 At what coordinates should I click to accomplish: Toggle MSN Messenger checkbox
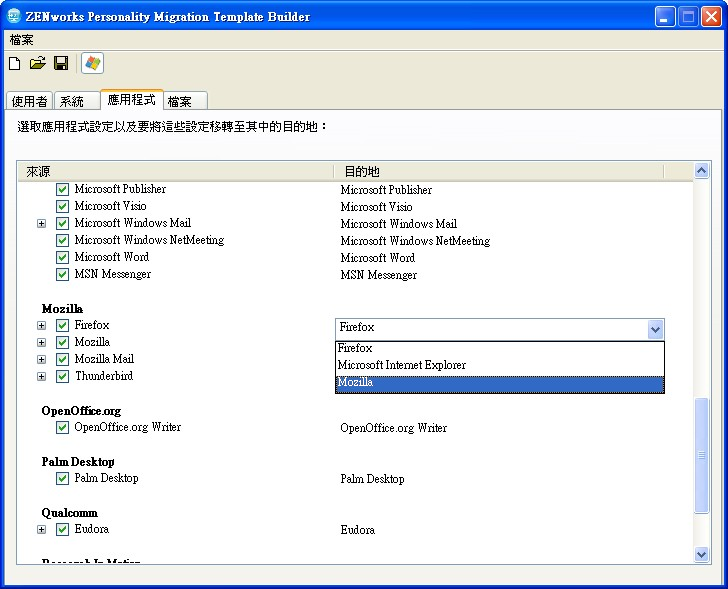coord(62,274)
